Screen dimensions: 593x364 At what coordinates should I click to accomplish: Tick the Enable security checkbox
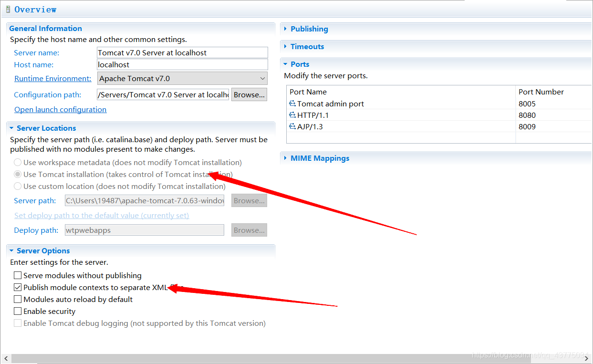tap(18, 311)
